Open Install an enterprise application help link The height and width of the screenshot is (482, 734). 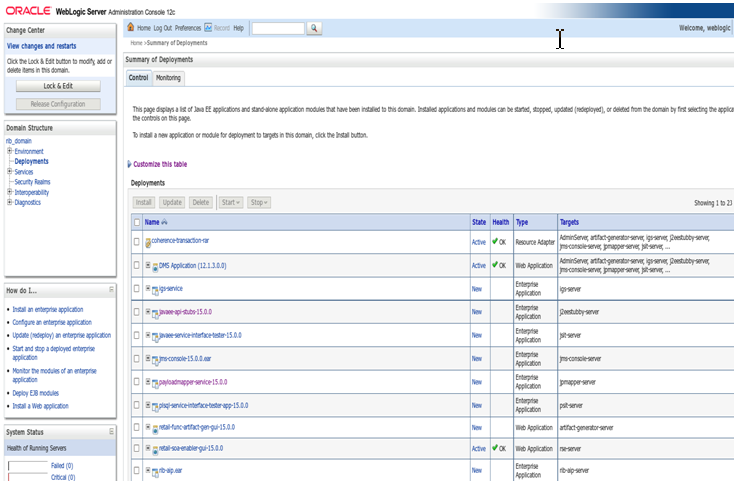pos(48,309)
